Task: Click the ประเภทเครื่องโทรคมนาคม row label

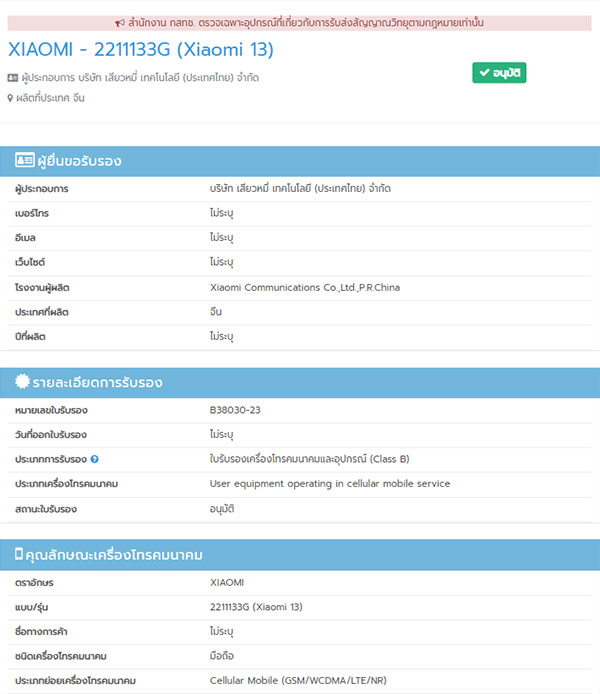Action: click(x=66, y=484)
